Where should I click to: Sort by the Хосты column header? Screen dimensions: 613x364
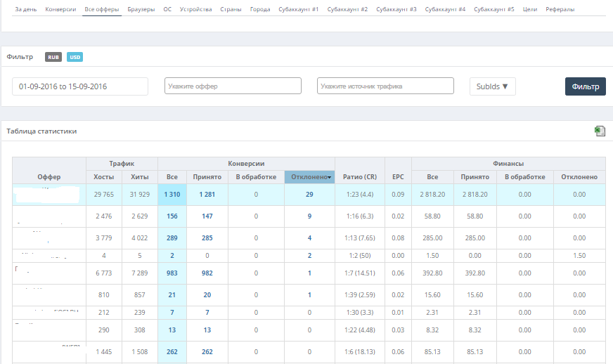[x=103, y=176]
